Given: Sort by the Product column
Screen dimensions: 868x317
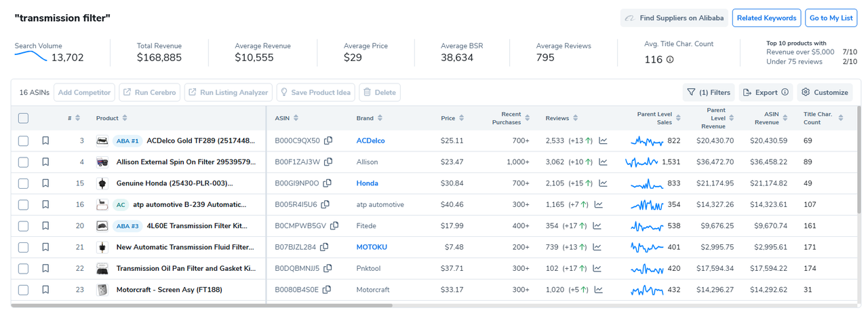Looking at the screenshot, I should (x=125, y=118).
